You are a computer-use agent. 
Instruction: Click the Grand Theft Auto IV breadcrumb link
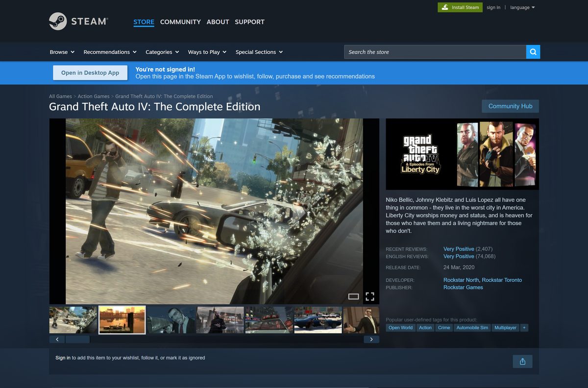click(x=164, y=97)
